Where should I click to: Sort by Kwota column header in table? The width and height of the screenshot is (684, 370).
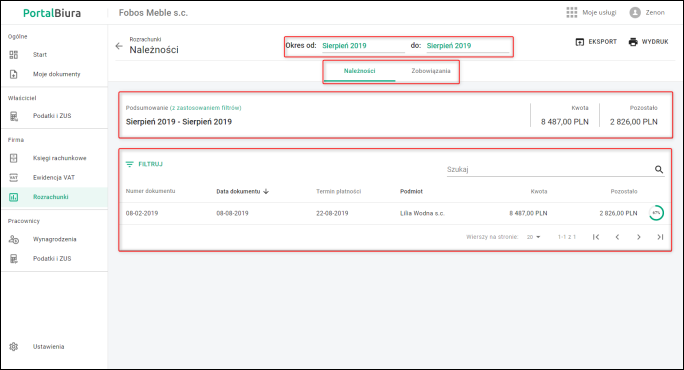click(x=539, y=191)
